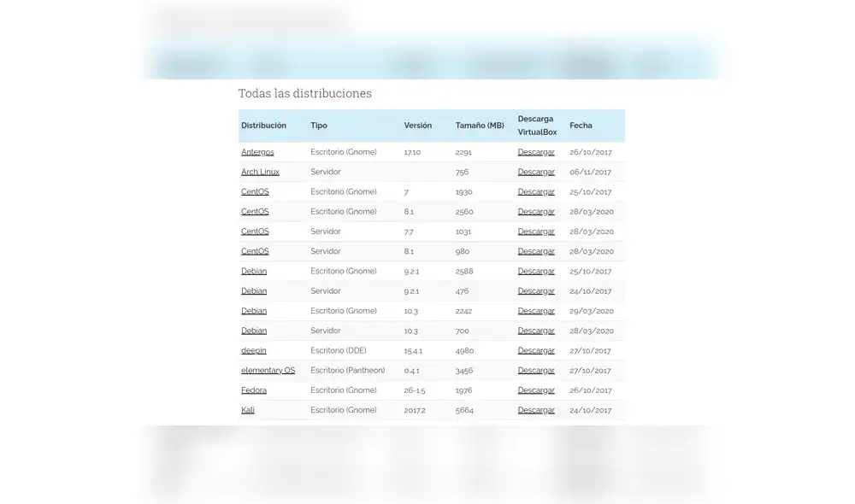
Task: Descargar CentOS 8.1 Servidor image
Action: (x=535, y=251)
